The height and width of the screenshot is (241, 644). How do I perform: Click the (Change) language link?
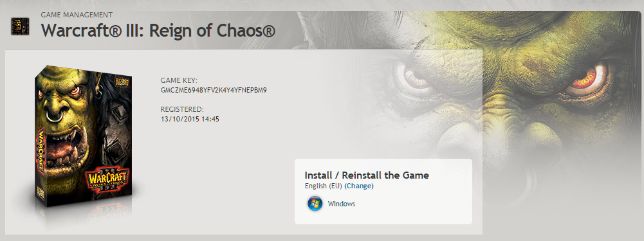click(x=359, y=186)
